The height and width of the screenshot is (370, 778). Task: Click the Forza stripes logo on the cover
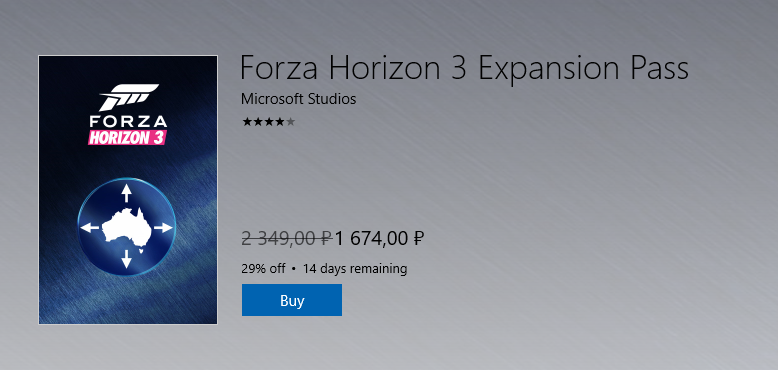[129, 97]
